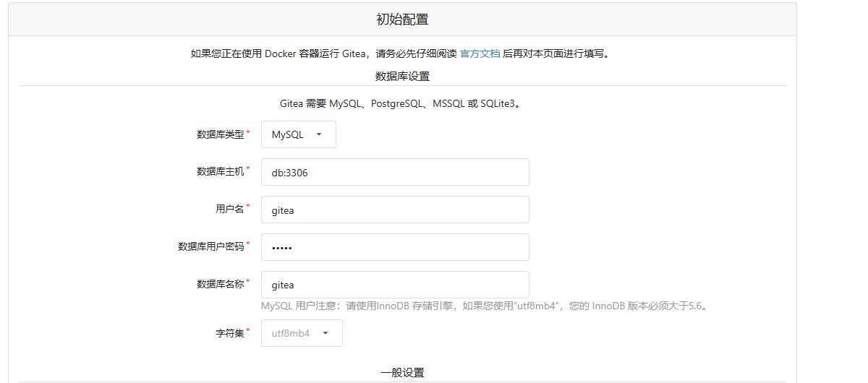Click the 字符集 label
The image size is (868, 383).
(x=229, y=333)
